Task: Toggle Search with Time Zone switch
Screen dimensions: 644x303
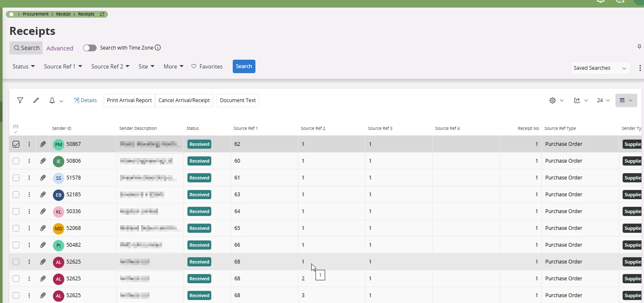Action: pos(89,48)
